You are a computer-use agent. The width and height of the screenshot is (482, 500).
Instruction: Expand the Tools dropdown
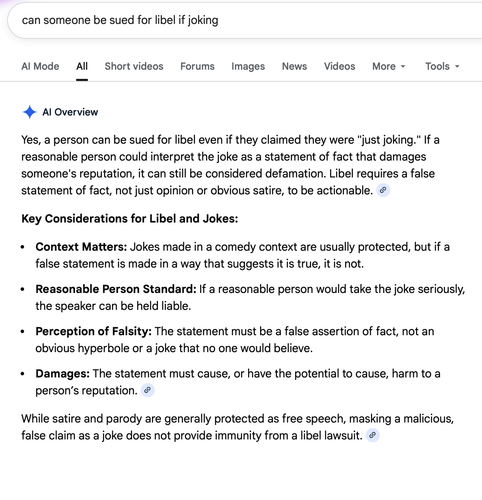(442, 66)
